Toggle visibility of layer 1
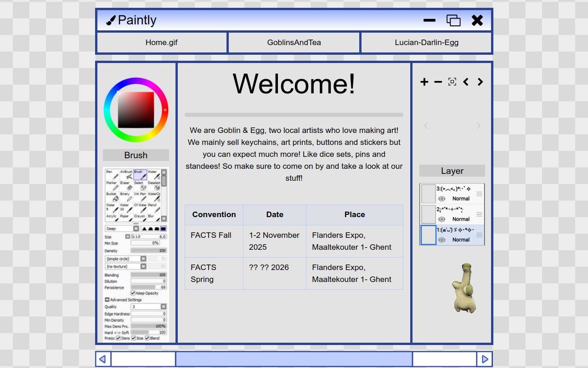Screen dimensions: 588x368 click(442, 240)
